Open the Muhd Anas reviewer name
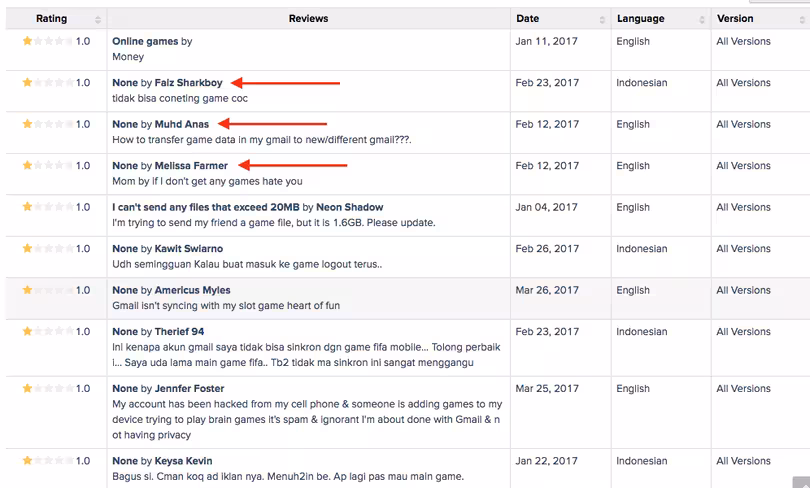The width and height of the screenshot is (810, 488). click(x=182, y=124)
